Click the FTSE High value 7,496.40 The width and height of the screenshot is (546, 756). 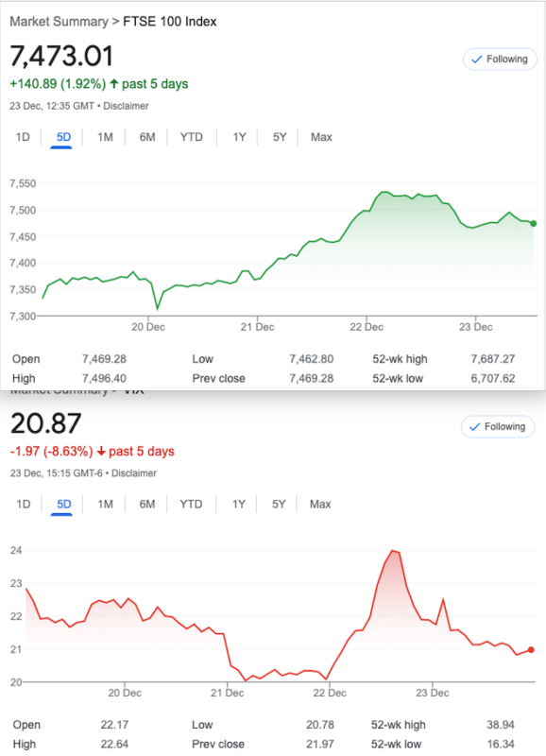point(104,379)
